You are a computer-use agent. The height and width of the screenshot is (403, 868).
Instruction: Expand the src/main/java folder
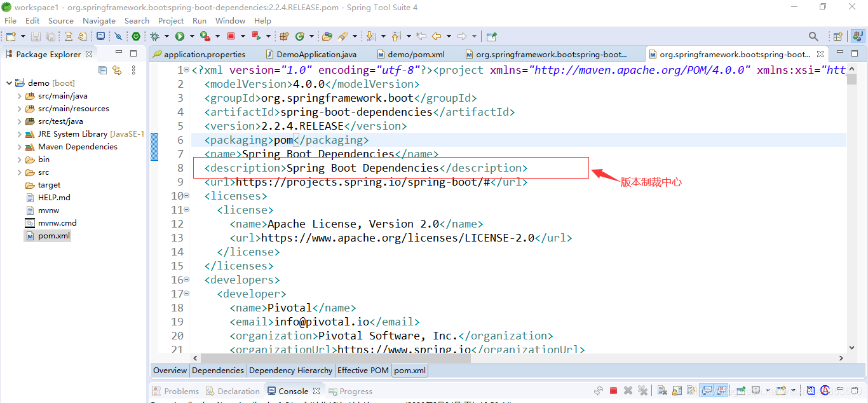point(20,96)
